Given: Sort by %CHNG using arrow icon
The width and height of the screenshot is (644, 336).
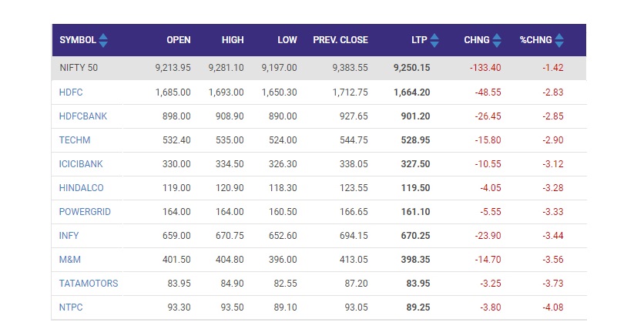Looking at the screenshot, I should (x=559, y=40).
